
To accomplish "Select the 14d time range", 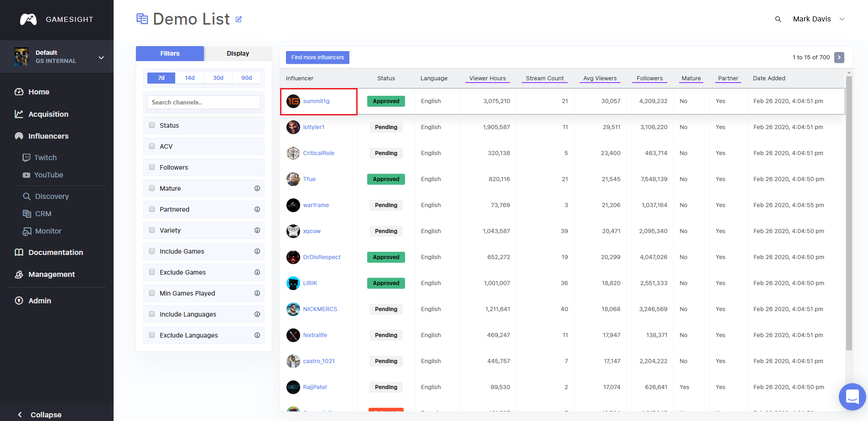I will click(190, 78).
